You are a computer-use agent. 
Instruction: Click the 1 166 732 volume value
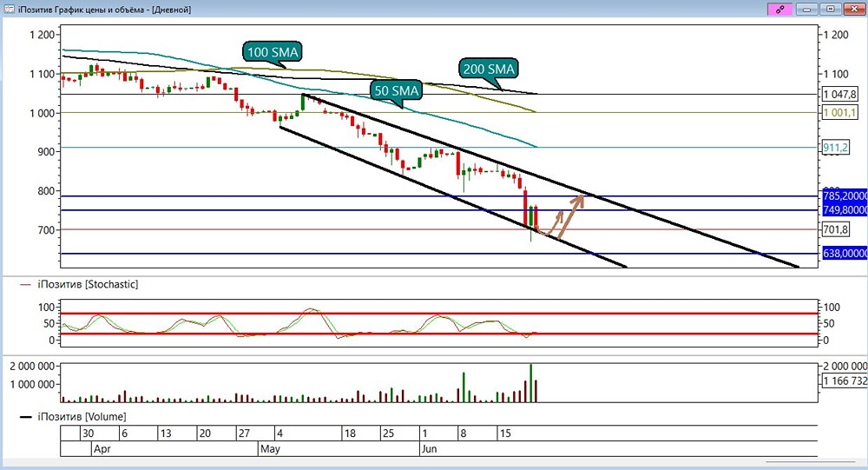[x=845, y=381]
